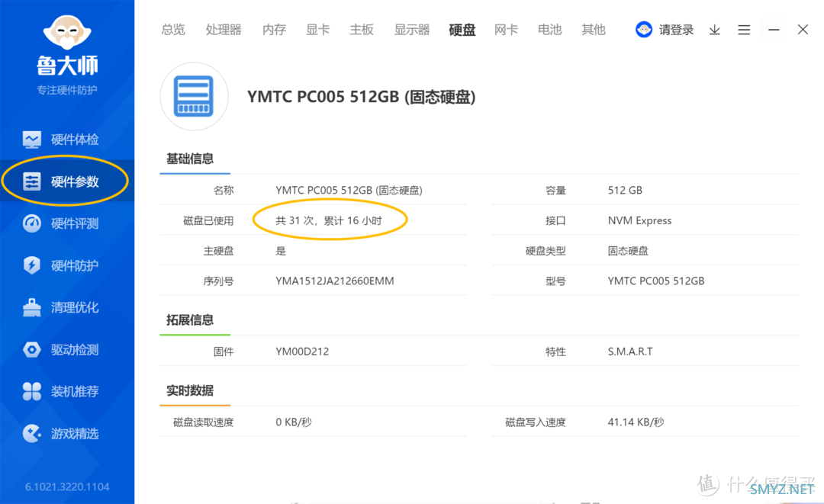Switch to the 内存 tab
Screen dimensions: 824x504
[x=275, y=30]
